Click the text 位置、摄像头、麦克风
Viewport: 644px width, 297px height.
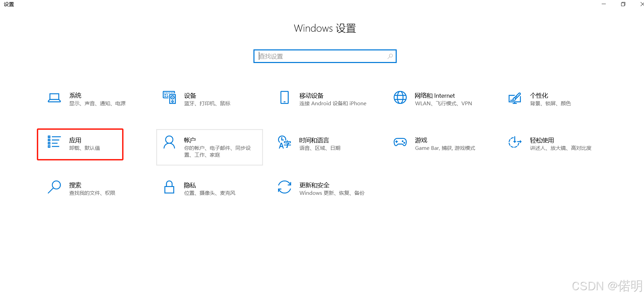210,193
